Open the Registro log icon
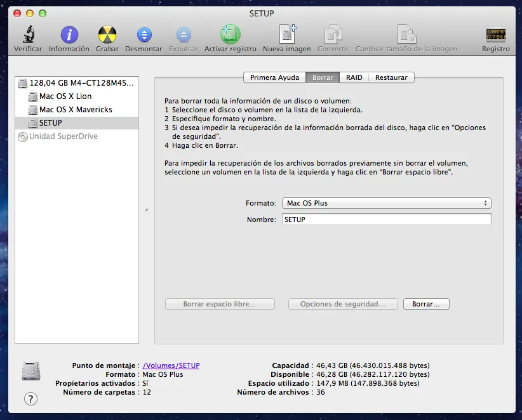 (496, 34)
